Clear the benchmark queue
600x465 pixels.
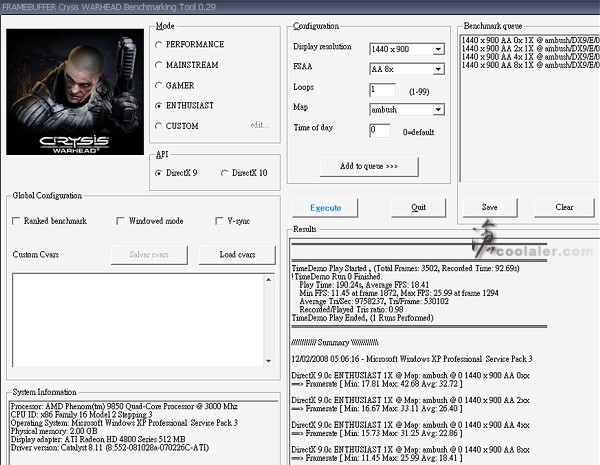coord(564,207)
